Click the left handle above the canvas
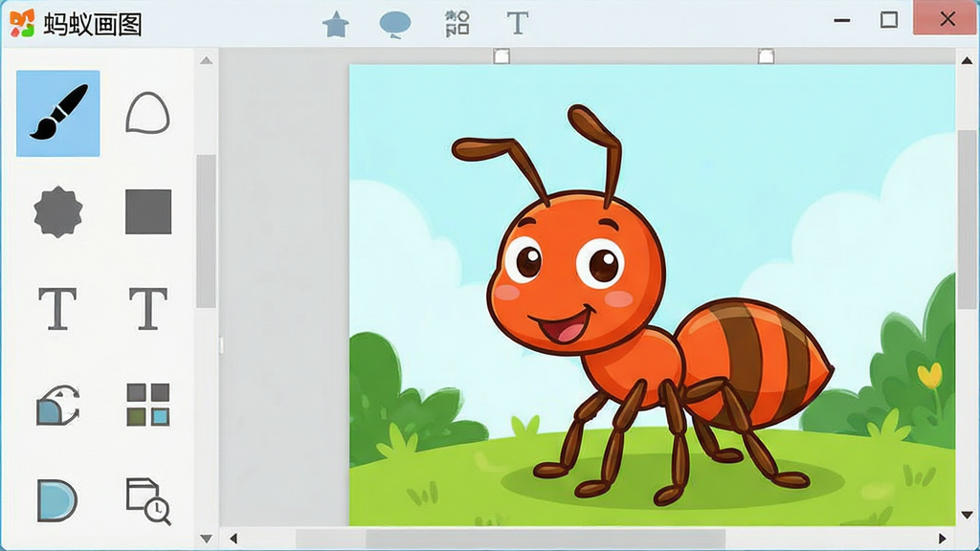This screenshot has width=980, height=551. pyautogui.click(x=501, y=56)
